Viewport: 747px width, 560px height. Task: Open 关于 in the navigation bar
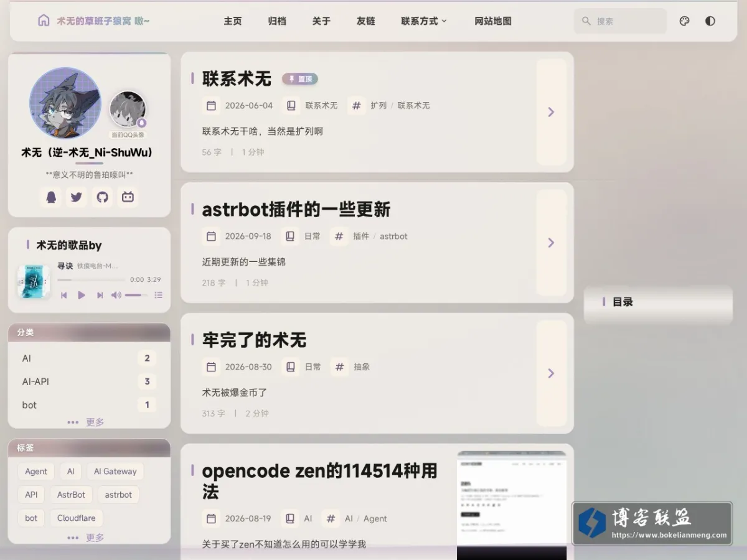(x=321, y=21)
